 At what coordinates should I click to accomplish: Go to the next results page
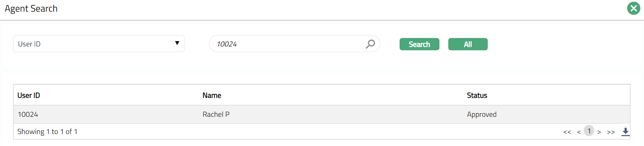click(x=599, y=132)
